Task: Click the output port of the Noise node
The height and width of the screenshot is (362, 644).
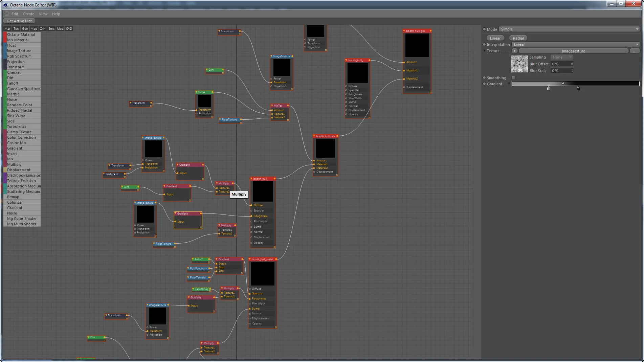Action: tap(213, 92)
